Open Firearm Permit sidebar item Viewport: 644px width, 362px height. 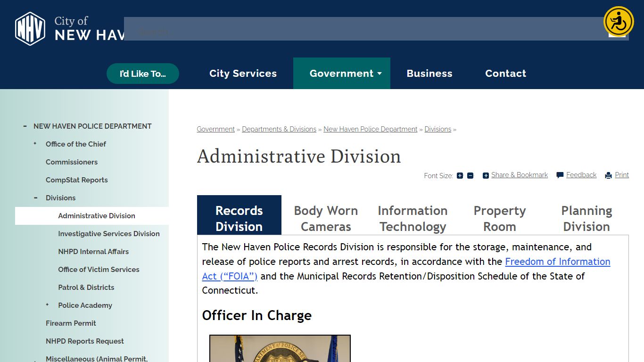click(71, 323)
